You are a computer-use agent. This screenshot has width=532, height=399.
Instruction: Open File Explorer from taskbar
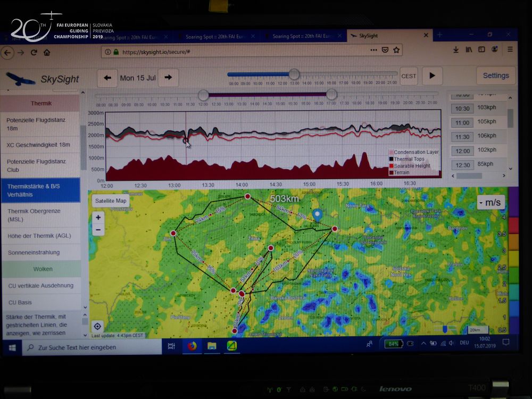click(212, 346)
